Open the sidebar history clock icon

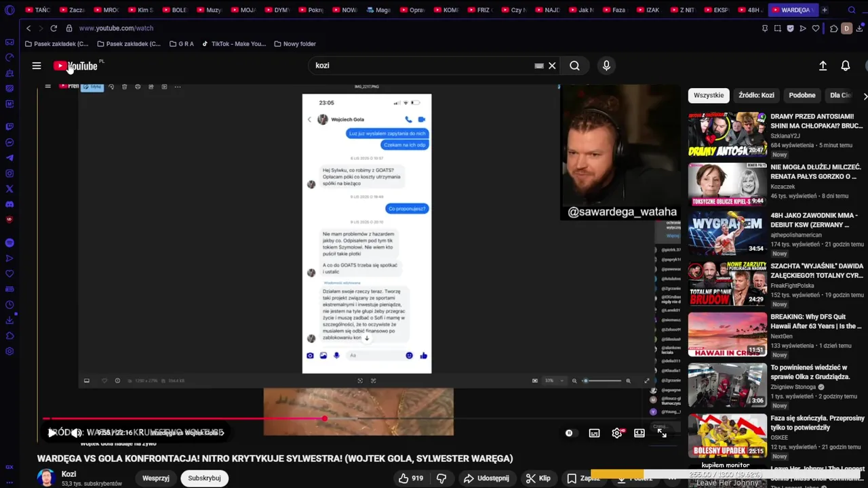(9, 305)
